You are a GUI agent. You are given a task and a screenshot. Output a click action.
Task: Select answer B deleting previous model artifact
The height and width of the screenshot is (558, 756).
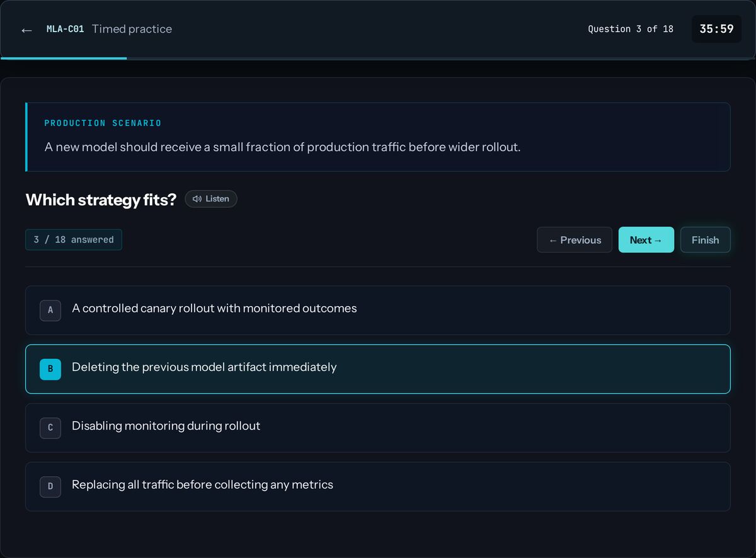pos(378,369)
